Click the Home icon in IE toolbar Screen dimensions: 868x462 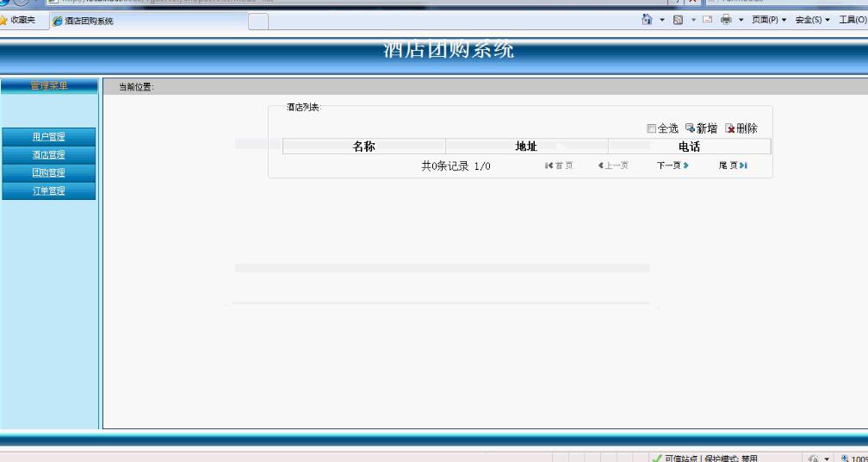(647, 19)
